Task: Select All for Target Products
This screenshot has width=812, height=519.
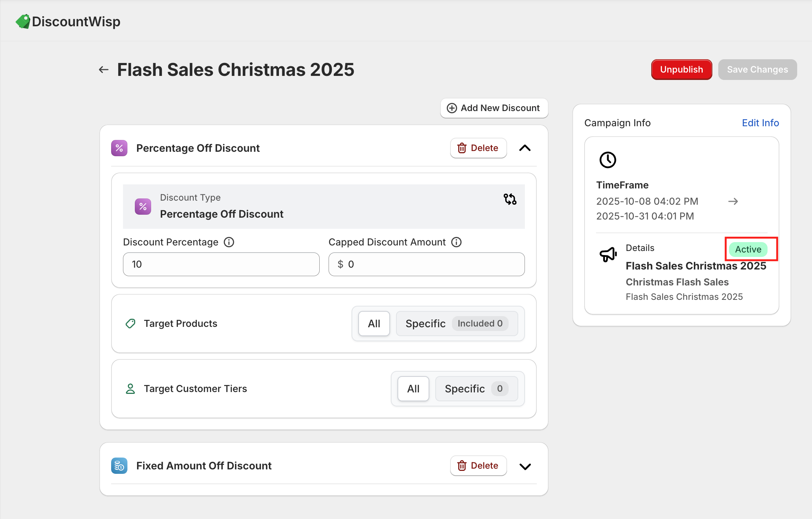Action: [374, 324]
